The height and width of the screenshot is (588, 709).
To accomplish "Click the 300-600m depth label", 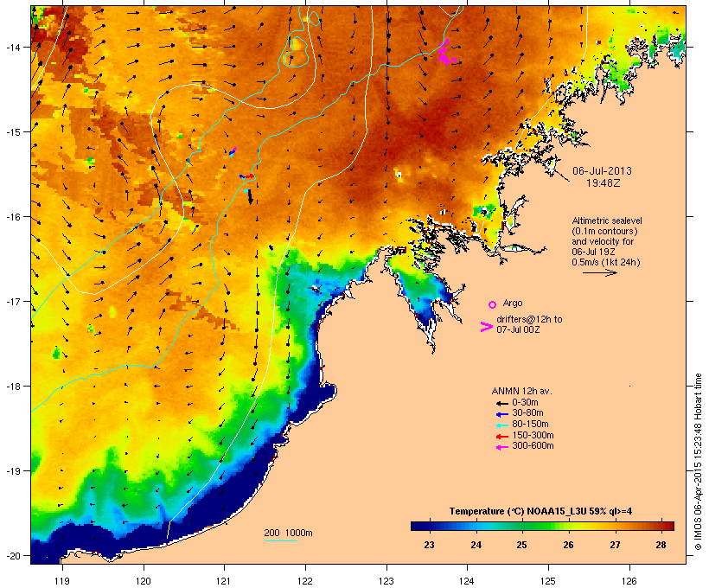I will pos(533,446).
